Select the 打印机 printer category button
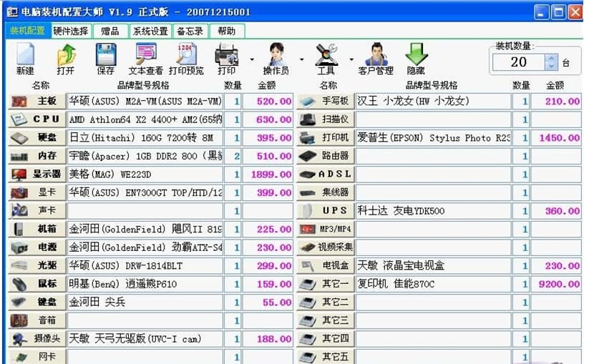This screenshot has width=589, height=364. pyautogui.click(x=326, y=138)
